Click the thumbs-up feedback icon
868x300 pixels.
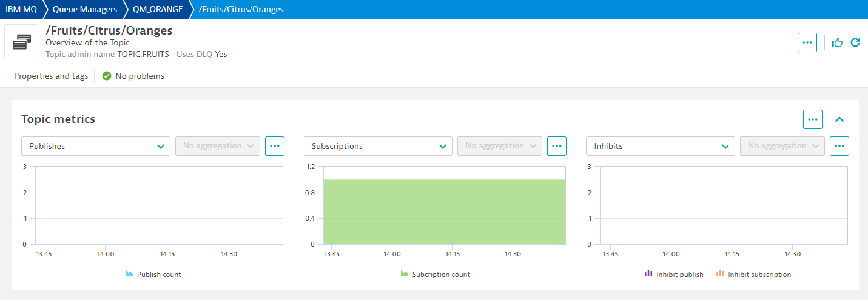[x=837, y=42]
